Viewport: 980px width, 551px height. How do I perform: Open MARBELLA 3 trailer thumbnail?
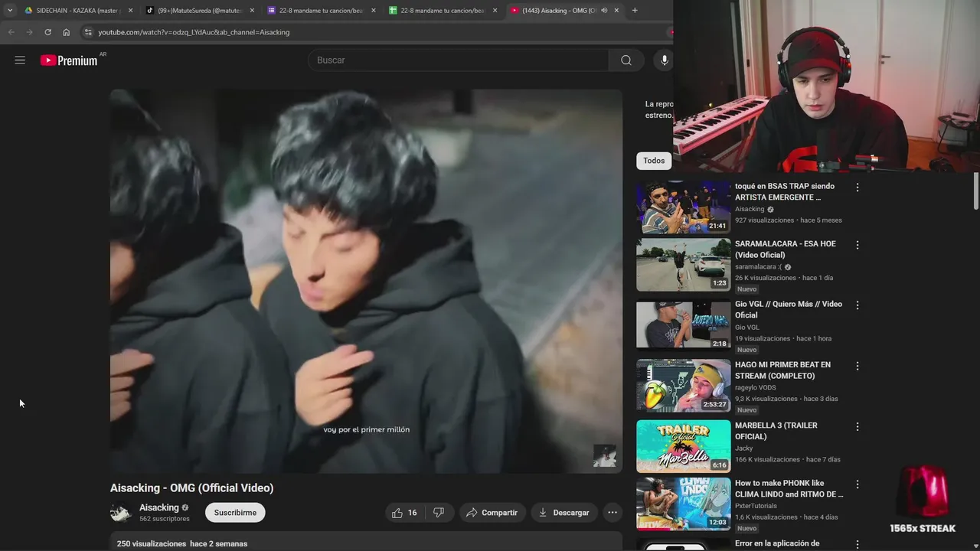[x=684, y=446]
